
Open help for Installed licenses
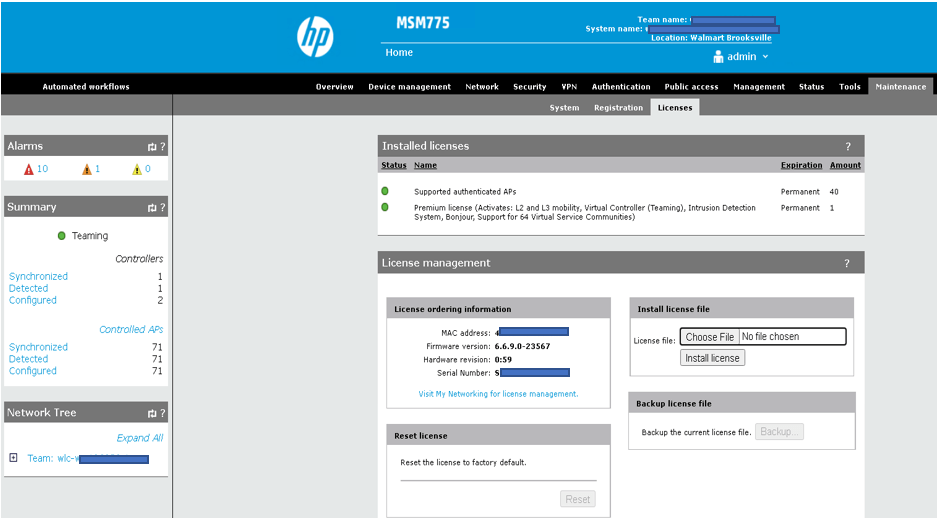click(848, 146)
